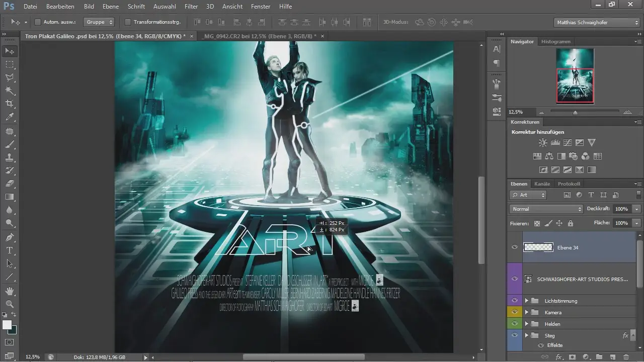Click the zoom percentage field in status bar
Image resolution: width=644 pixels, height=362 pixels.
click(33, 356)
